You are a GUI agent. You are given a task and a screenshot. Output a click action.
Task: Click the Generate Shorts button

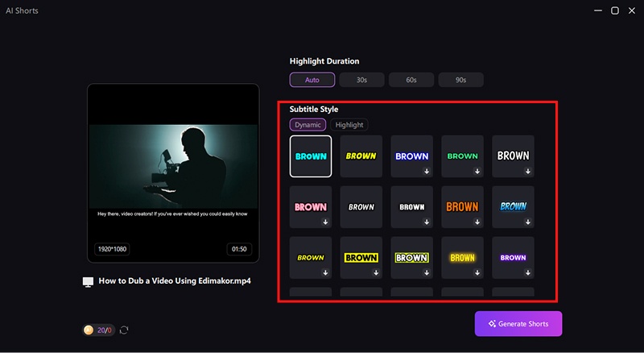518,324
